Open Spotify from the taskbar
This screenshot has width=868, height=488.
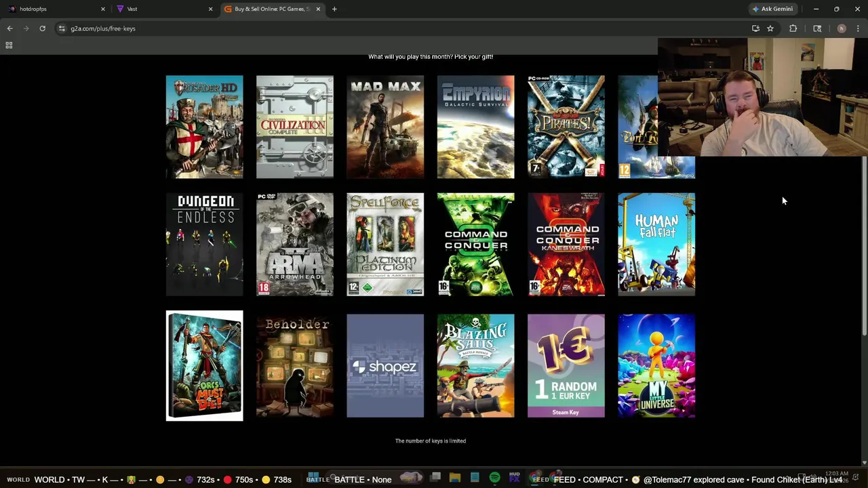(494, 478)
